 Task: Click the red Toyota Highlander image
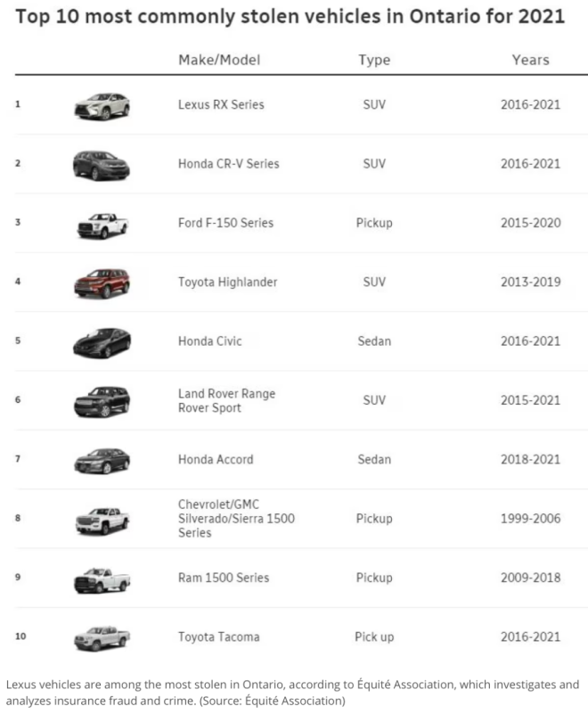(102, 283)
